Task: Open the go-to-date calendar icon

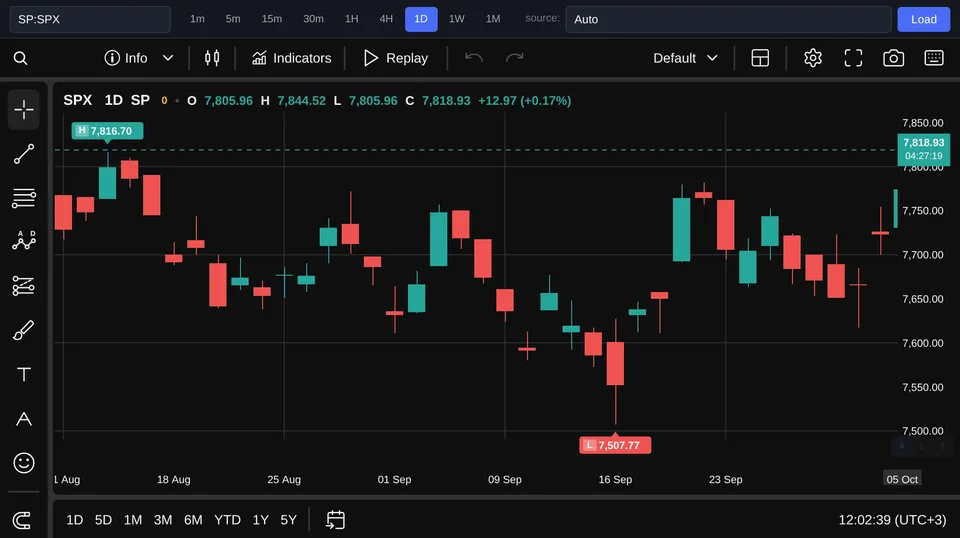Action: [x=336, y=520]
